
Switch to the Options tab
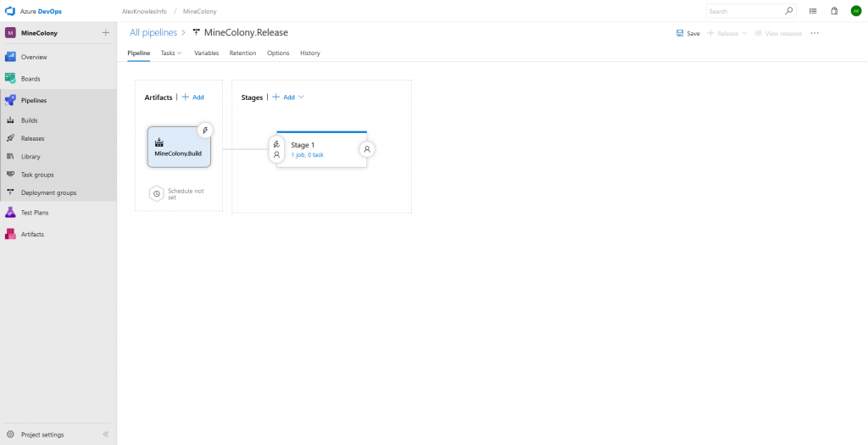278,53
